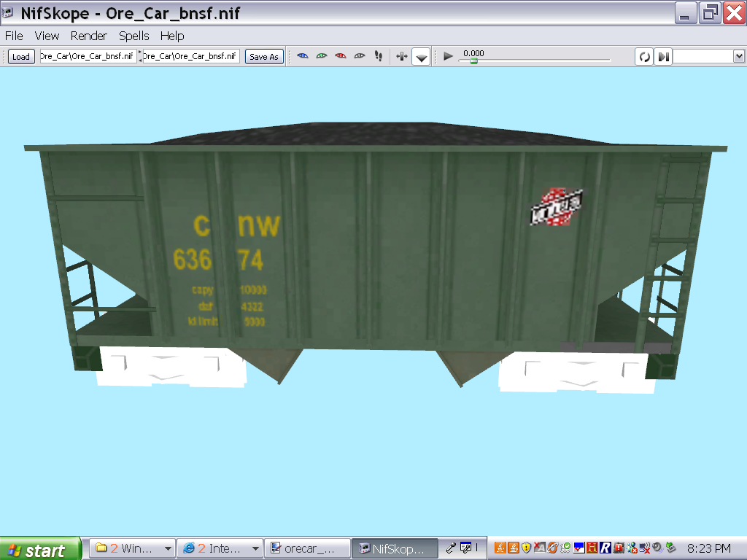Click the animation time slider handle

[473, 61]
